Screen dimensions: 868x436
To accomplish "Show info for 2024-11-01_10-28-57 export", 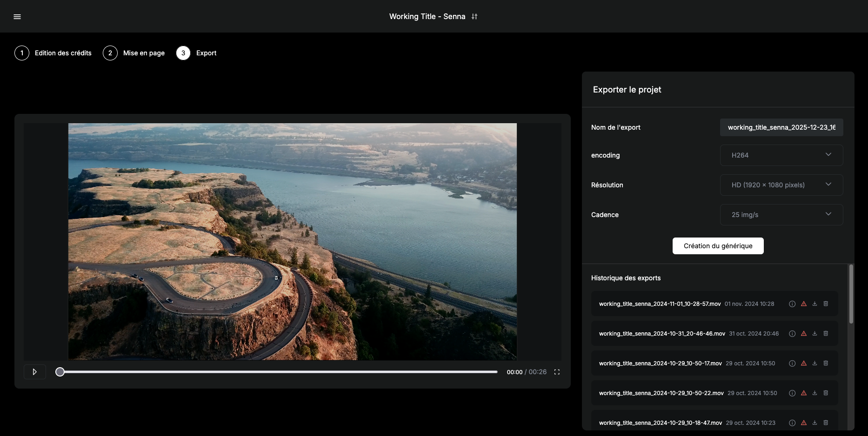I will point(792,304).
